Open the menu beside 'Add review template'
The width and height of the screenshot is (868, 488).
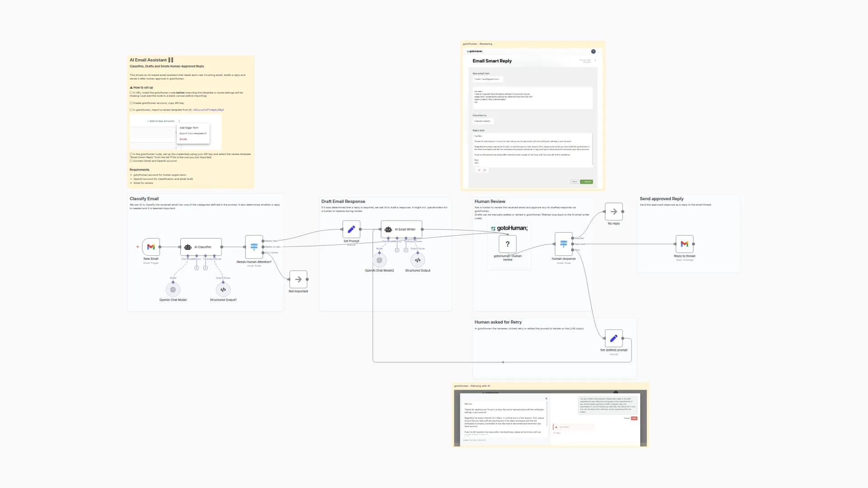(x=179, y=121)
